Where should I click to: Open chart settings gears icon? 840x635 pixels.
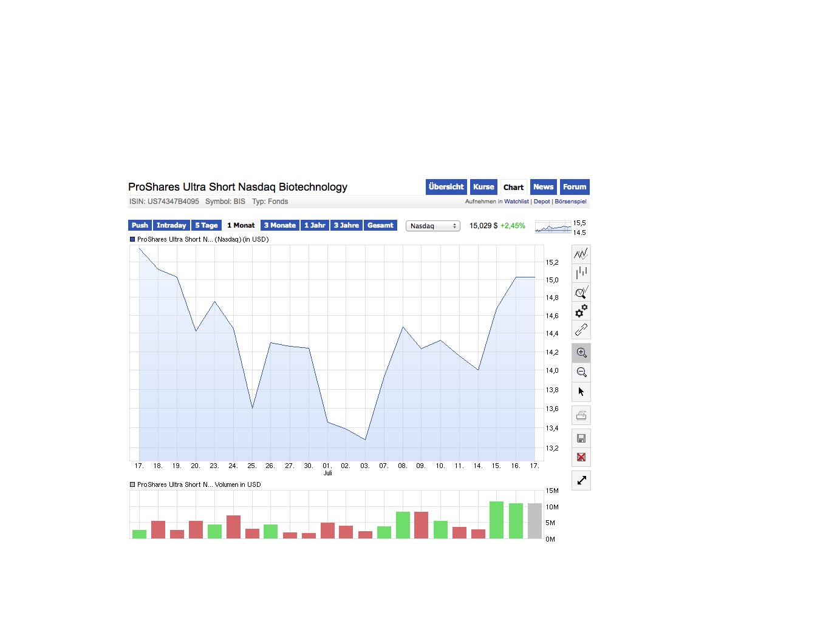coord(581,311)
